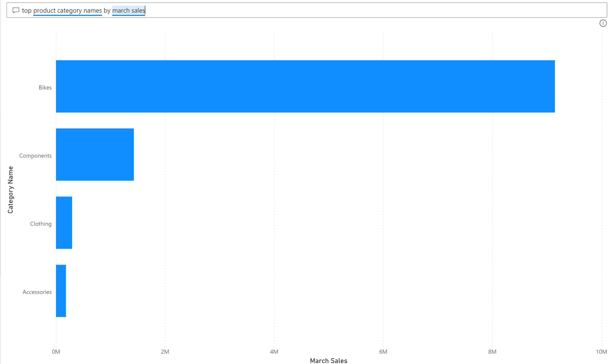This screenshot has width=613, height=364.
Task: Click the underlined 'product category names' term
Action: (x=67, y=11)
